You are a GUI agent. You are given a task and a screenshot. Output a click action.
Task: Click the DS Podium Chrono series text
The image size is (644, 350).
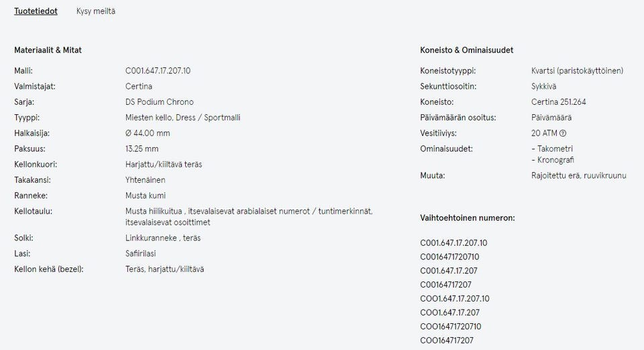(x=160, y=102)
